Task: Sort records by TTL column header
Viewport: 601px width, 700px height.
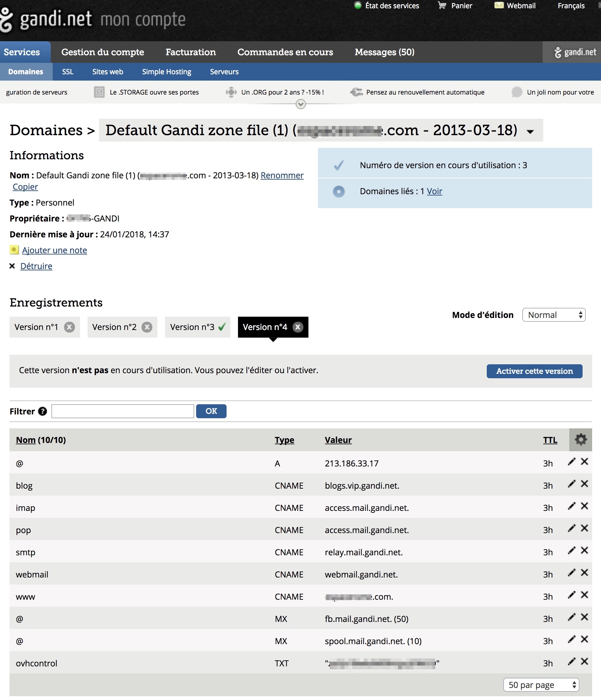Action: (x=550, y=440)
